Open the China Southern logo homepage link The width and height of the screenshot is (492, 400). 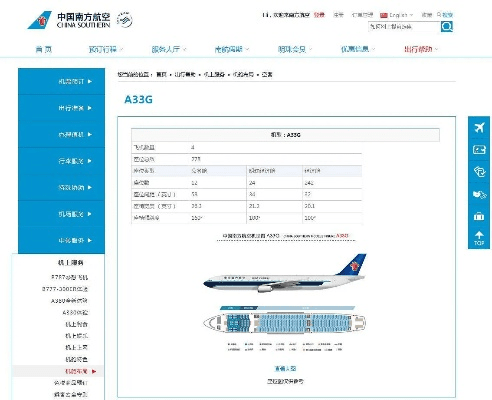tap(69, 20)
